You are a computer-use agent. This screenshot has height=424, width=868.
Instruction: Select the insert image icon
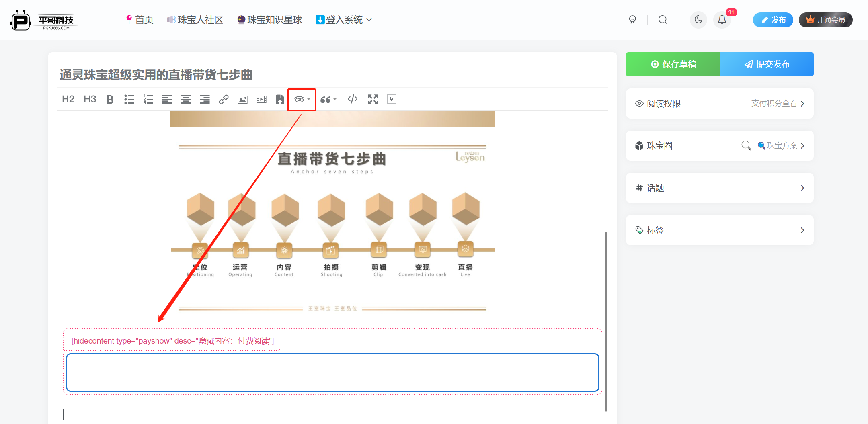[x=242, y=99]
